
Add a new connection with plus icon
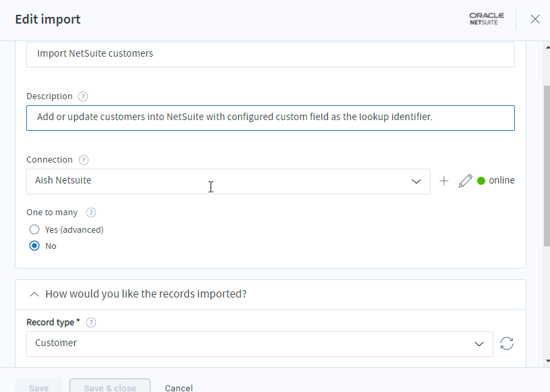444,181
